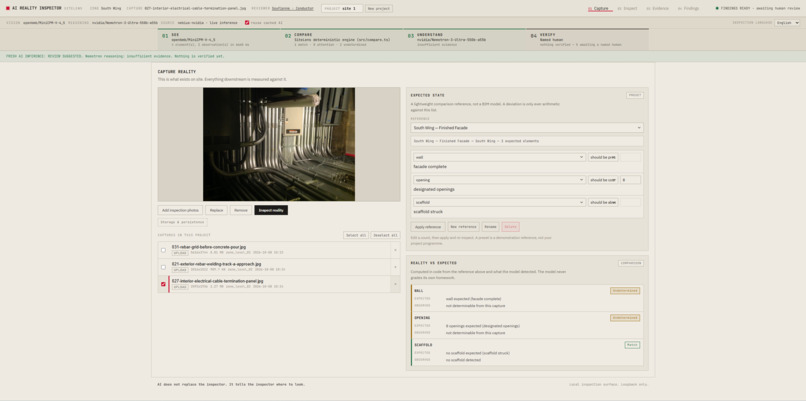The height and width of the screenshot is (401, 806).
Task: Click the green findings-ready status dot
Action: pyautogui.click(x=717, y=8)
